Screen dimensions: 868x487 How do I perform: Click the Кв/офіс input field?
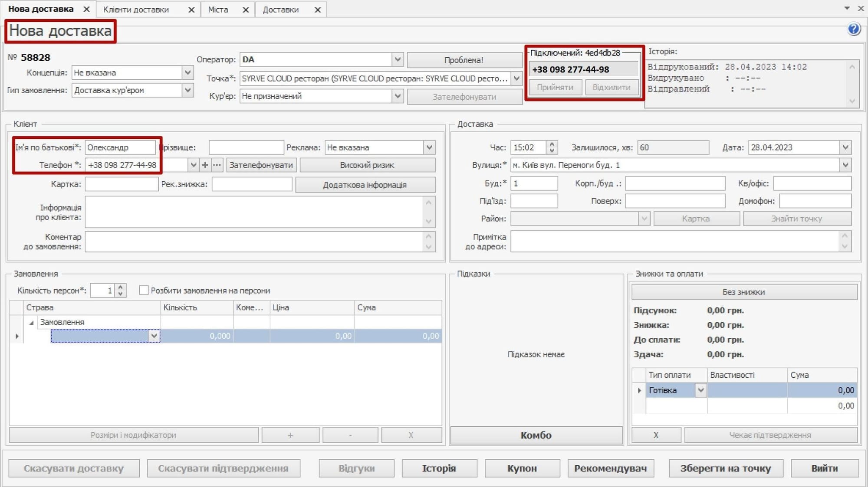pos(812,183)
